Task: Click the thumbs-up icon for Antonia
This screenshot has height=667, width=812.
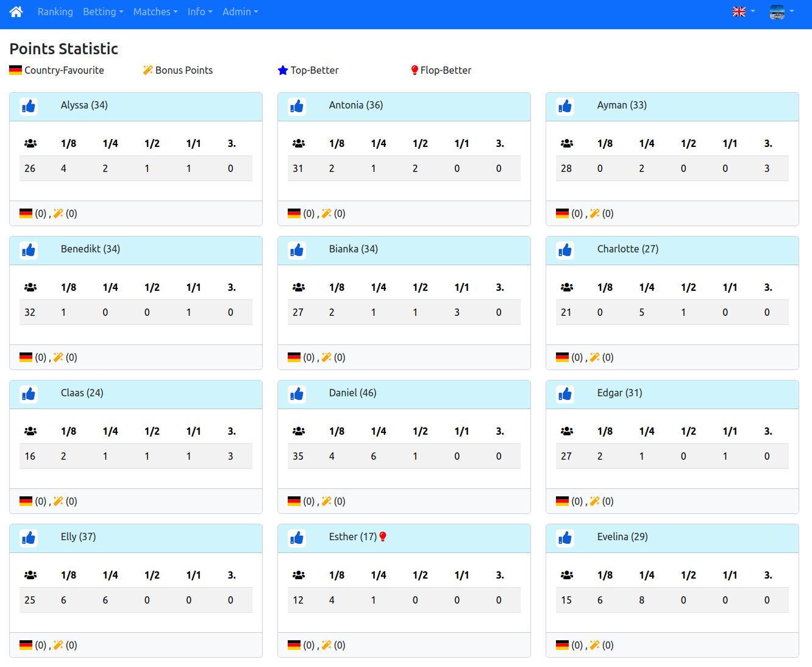Action: [x=297, y=107]
